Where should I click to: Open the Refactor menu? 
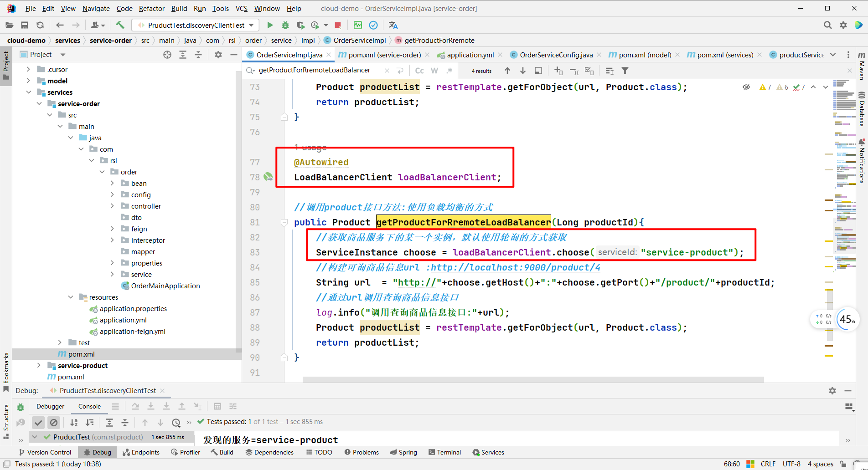152,8
